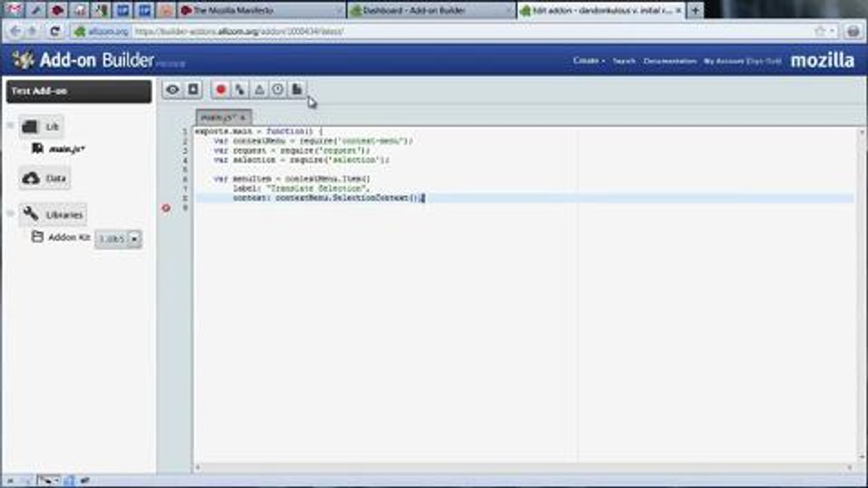The width and height of the screenshot is (868, 488).
Task: Click the eye Test add-on icon
Action: click(x=173, y=89)
